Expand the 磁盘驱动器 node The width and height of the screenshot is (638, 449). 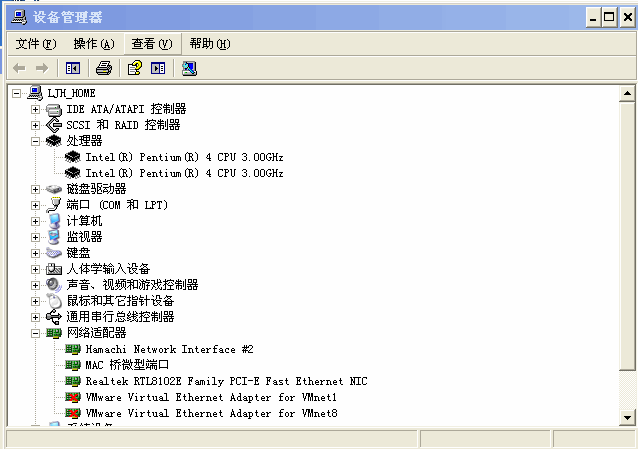(35, 189)
